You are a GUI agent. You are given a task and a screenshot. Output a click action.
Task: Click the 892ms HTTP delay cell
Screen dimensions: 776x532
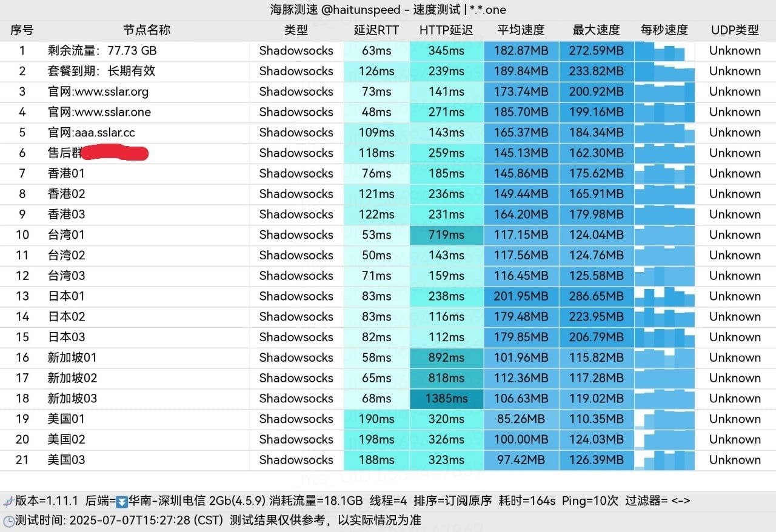point(447,358)
